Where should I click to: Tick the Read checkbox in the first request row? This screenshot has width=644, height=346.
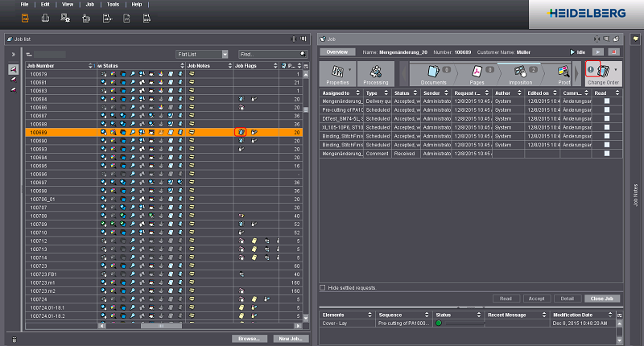point(607,101)
